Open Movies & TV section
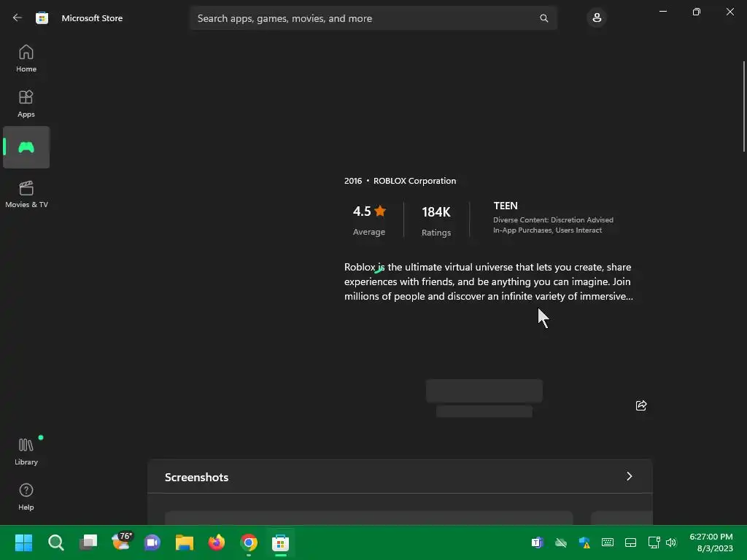 tap(26, 194)
